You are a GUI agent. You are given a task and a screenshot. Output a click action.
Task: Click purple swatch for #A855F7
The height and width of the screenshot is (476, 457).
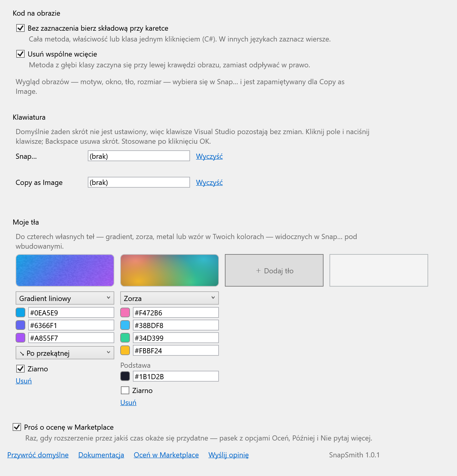pyautogui.click(x=20, y=338)
